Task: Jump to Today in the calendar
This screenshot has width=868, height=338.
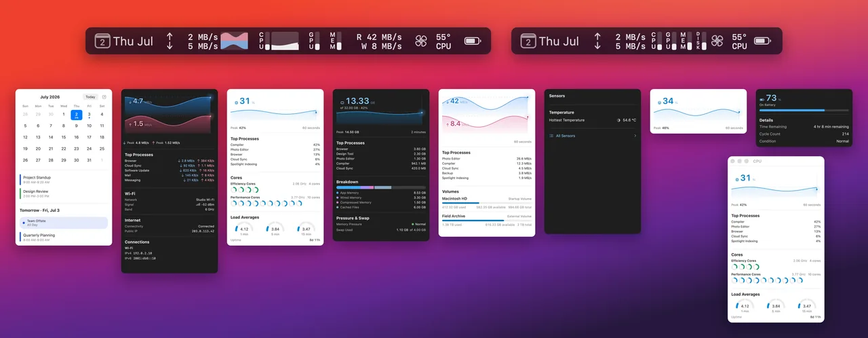Action: pyautogui.click(x=90, y=97)
